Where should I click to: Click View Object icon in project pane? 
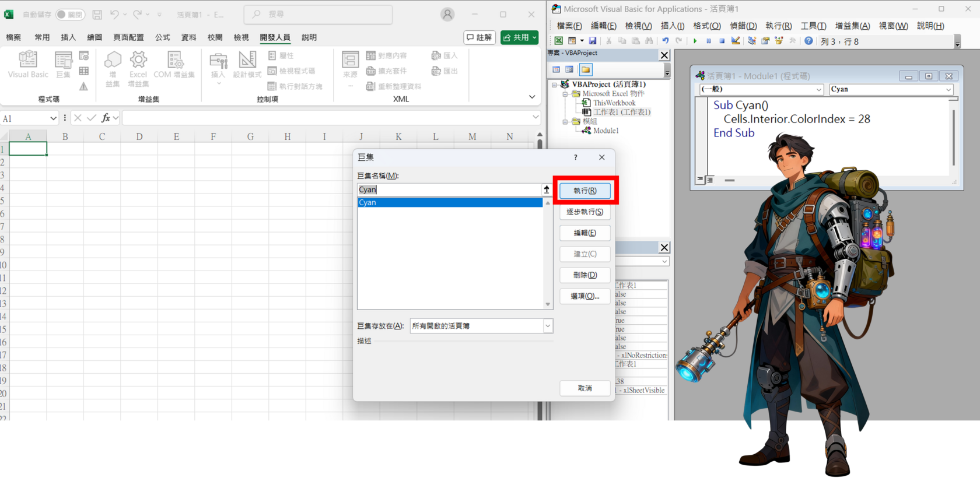pyautogui.click(x=569, y=69)
